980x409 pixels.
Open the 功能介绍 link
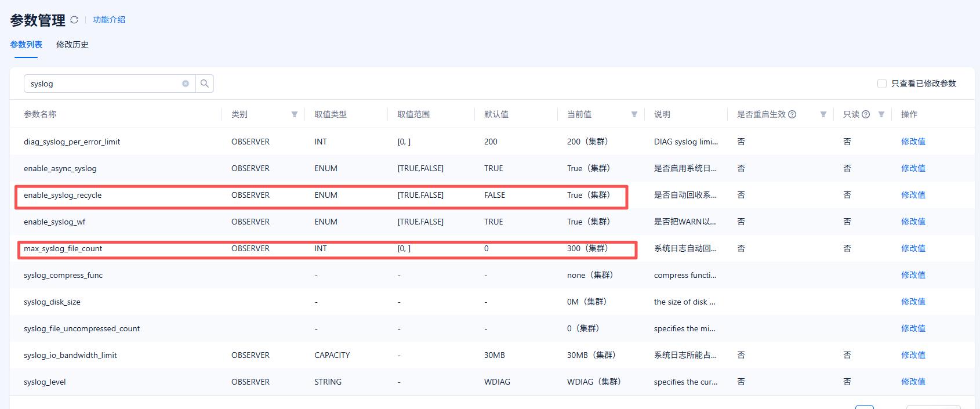click(x=109, y=20)
